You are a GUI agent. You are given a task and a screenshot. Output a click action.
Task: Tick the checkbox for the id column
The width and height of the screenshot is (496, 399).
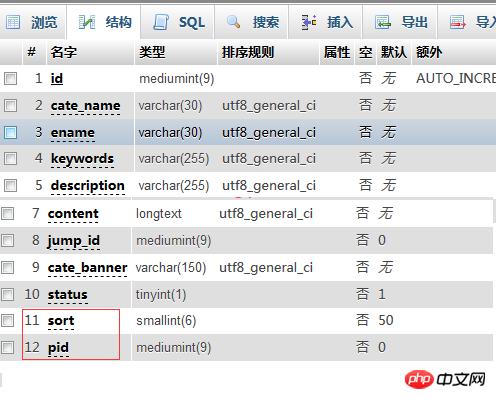pyautogui.click(x=10, y=79)
